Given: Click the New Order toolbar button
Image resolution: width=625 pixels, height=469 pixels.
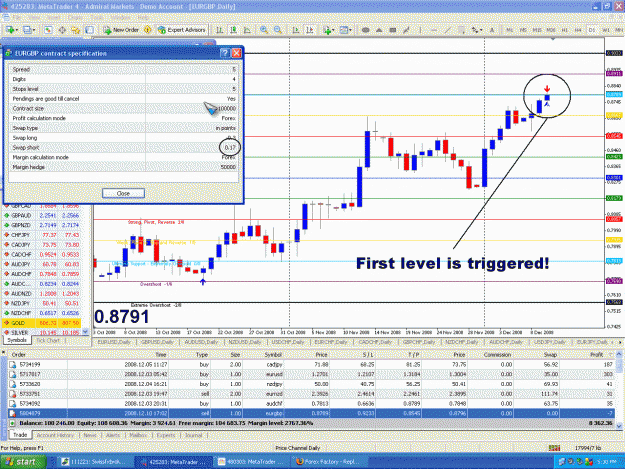Looking at the screenshot, I should click(121, 30).
